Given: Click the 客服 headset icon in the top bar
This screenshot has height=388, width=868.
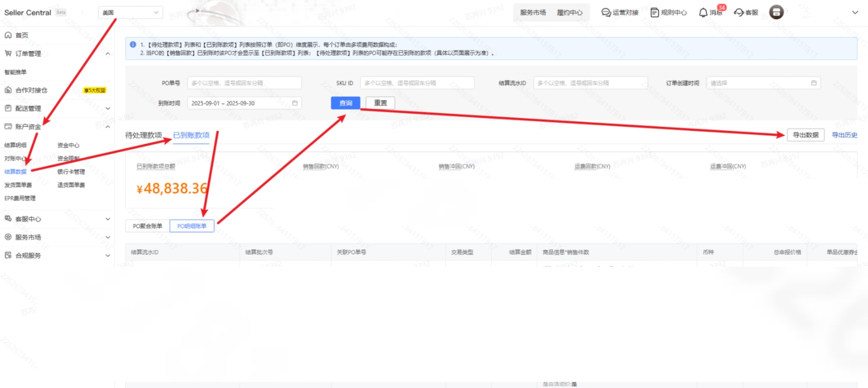Looking at the screenshot, I should pos(738,13).
